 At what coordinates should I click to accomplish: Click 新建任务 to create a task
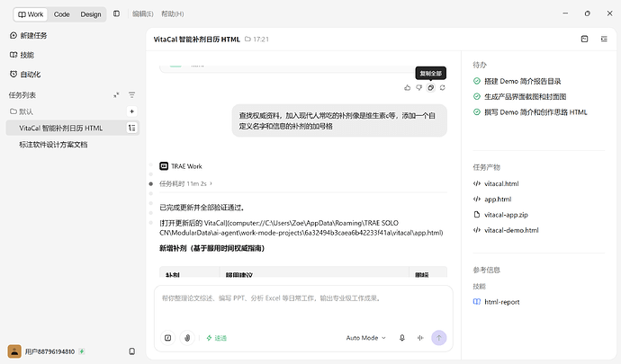tap(29, 36)
